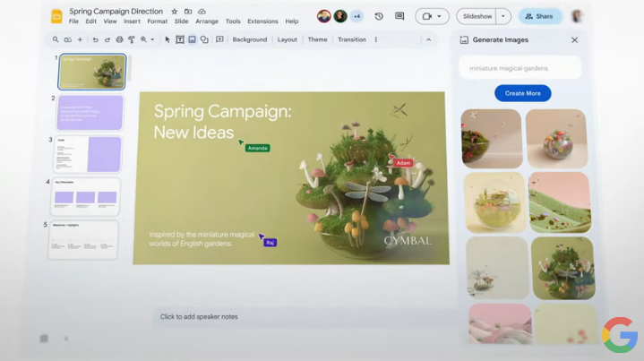Select slide 5 thumbnail
Image resolution: width=644 pixels, height=361 pixels.
click(83, 240)
